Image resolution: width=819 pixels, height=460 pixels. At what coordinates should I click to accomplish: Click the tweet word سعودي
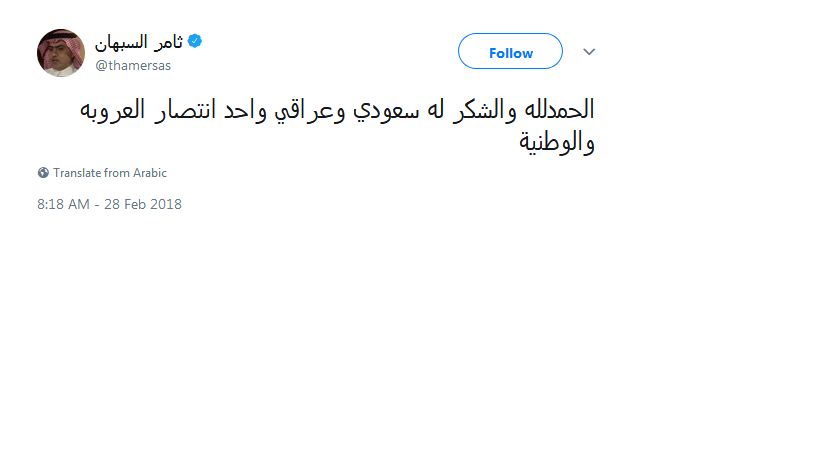click(386, 112)
